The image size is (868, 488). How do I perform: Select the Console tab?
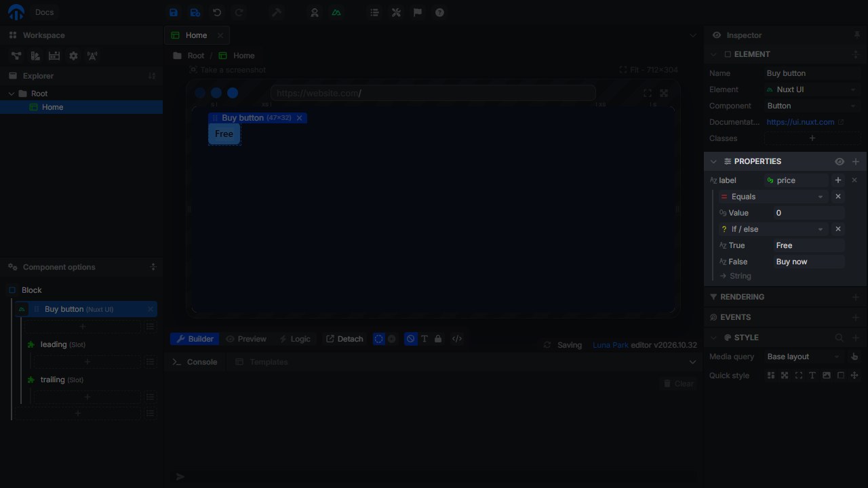click(195, 362)
